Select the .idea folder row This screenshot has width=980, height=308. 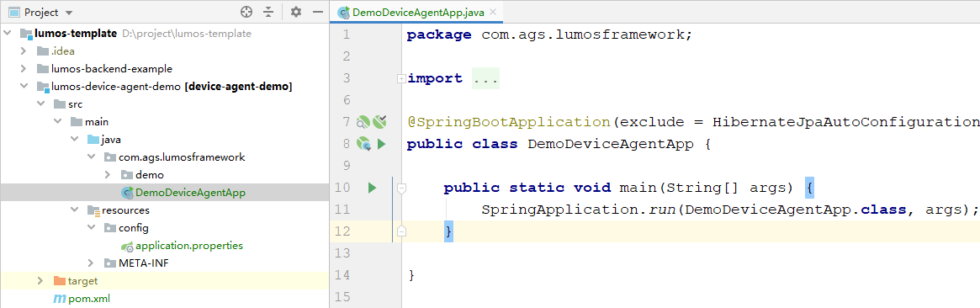tap(164, 50)
